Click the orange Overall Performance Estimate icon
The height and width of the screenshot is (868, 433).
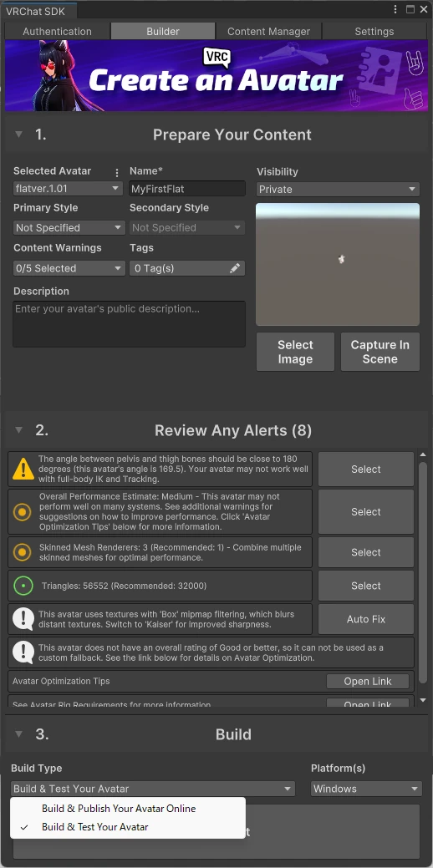pos(22,512)
